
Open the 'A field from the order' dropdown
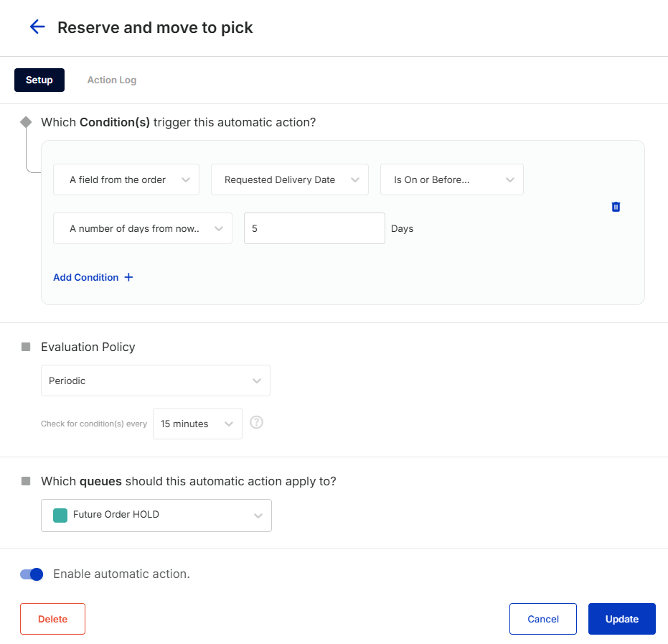[x=126, y=179]
